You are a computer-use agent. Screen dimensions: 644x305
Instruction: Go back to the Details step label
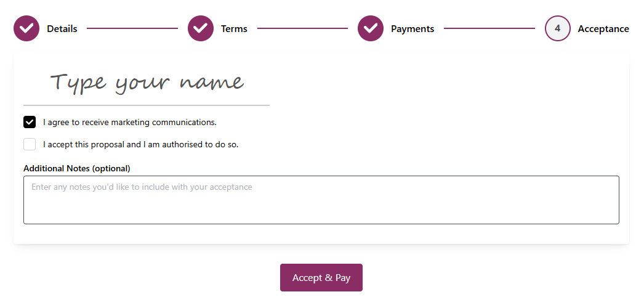tap(62, 29)
